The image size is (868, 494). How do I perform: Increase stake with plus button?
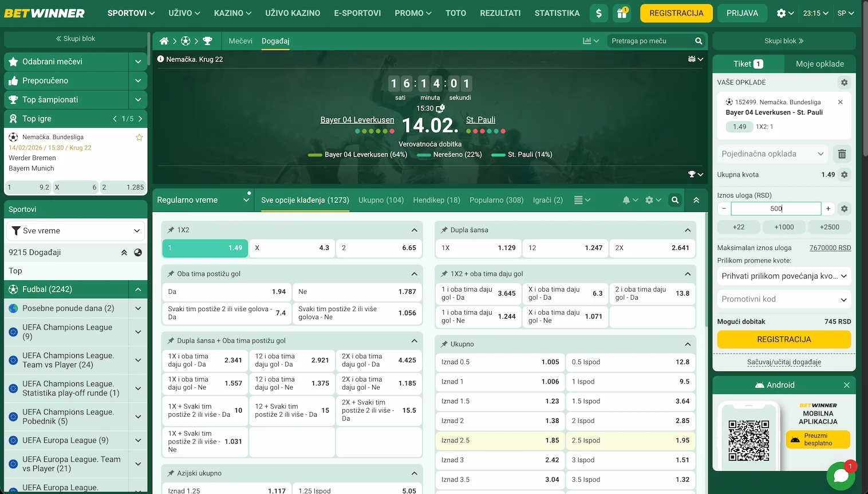828,209
